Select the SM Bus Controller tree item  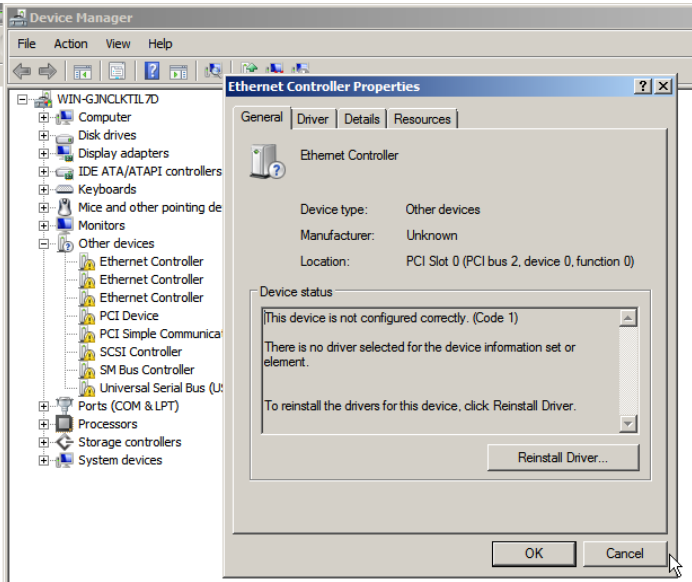[x=147, y=370]
